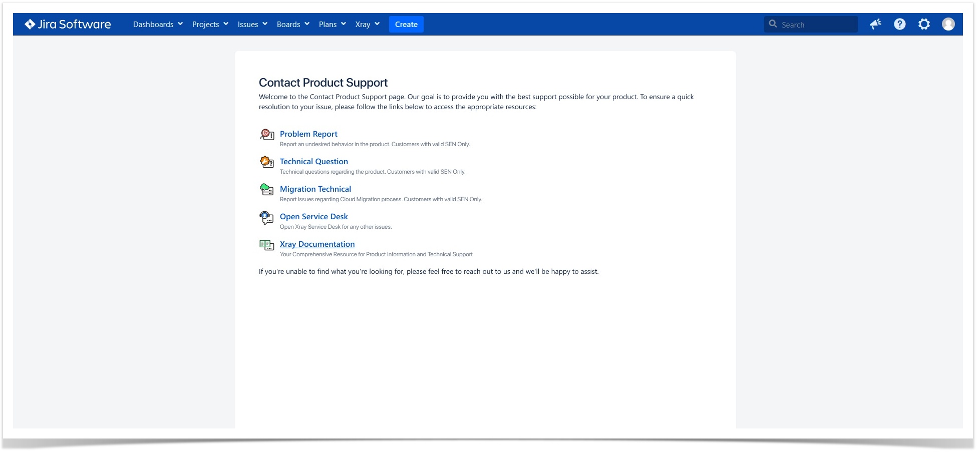Expand the Plans menu

(x=333, y=24)
